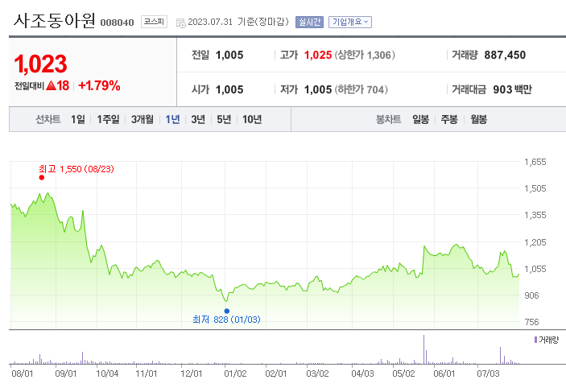This screenshot has height=392, width=566.
Task: Click the 기준(장마감) status text
Action: [263, 22]
